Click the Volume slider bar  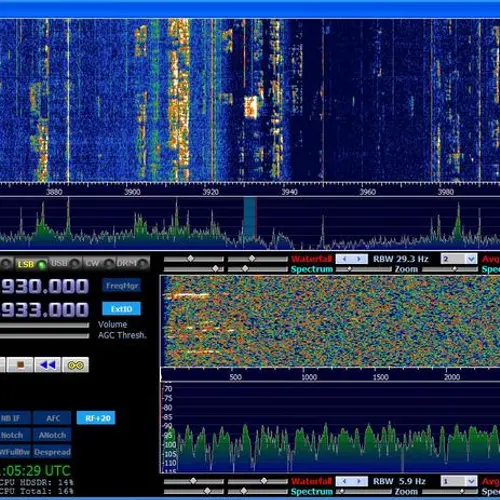coord(44,325)
